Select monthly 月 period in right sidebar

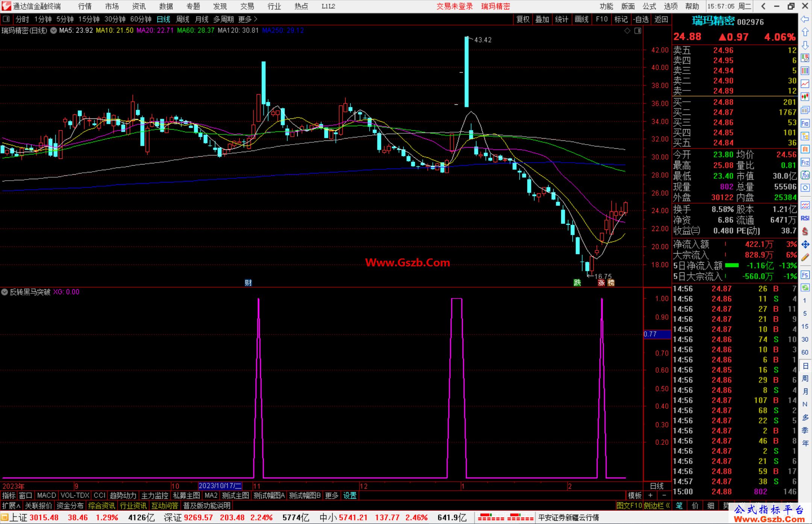click(x=805, y=391)
